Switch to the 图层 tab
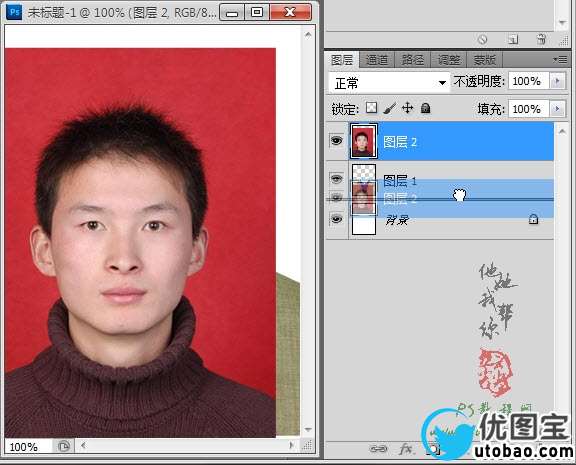This screenshot has height=465, width=576. [342, 60]
